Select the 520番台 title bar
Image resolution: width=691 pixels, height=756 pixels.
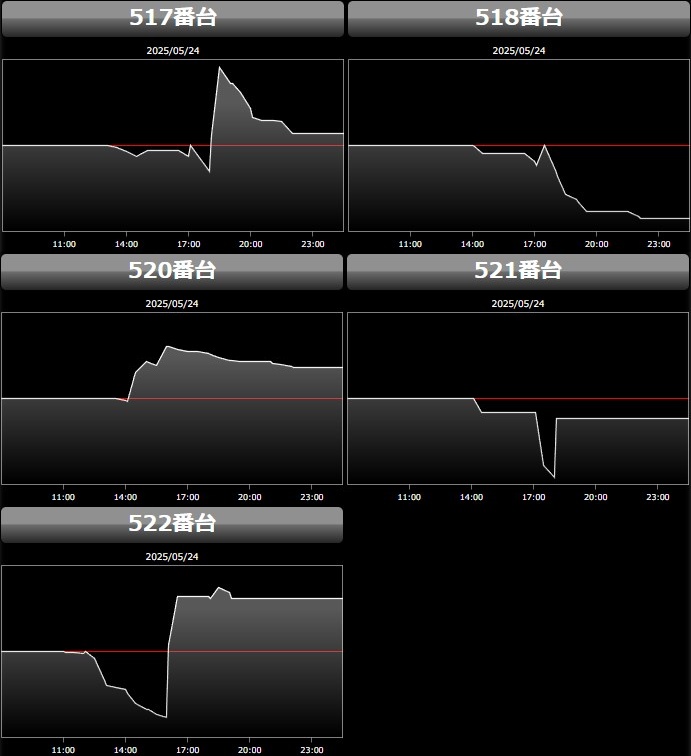pos(172,271)
